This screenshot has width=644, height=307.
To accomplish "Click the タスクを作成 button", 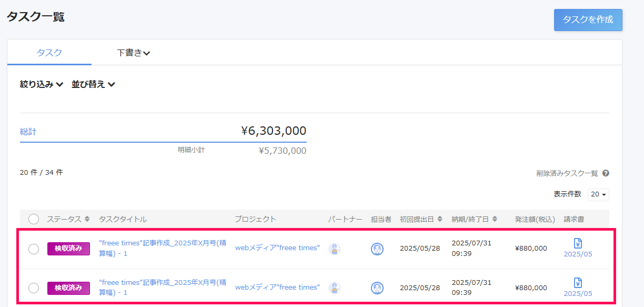I will pos(588,20).
